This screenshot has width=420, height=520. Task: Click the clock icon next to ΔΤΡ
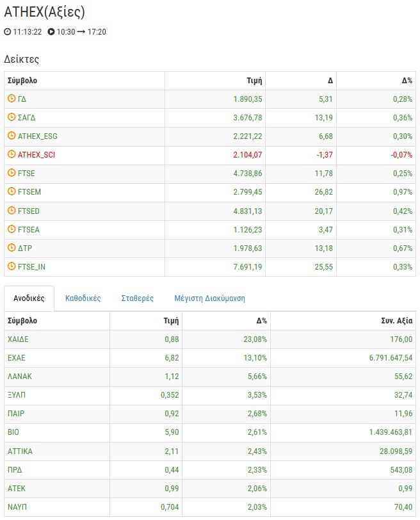click(x=12, y=248)
